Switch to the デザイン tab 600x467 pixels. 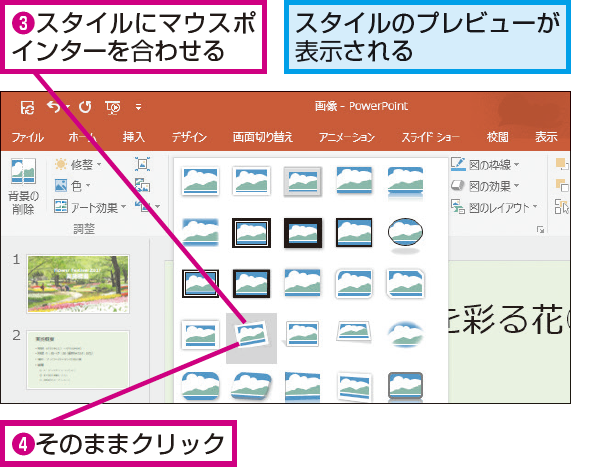[x=189, y=137]
